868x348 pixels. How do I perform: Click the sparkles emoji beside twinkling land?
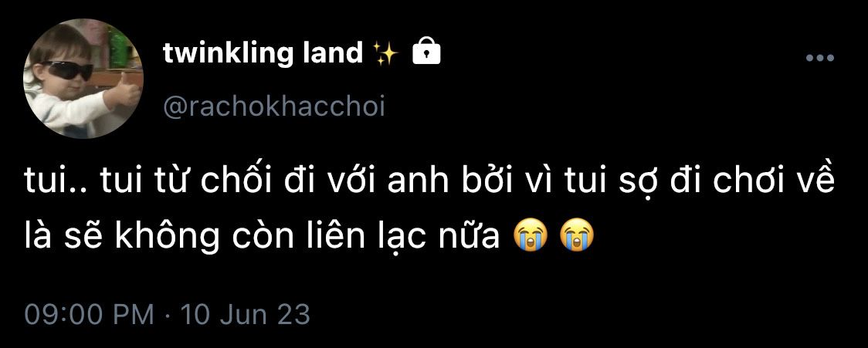386,54
